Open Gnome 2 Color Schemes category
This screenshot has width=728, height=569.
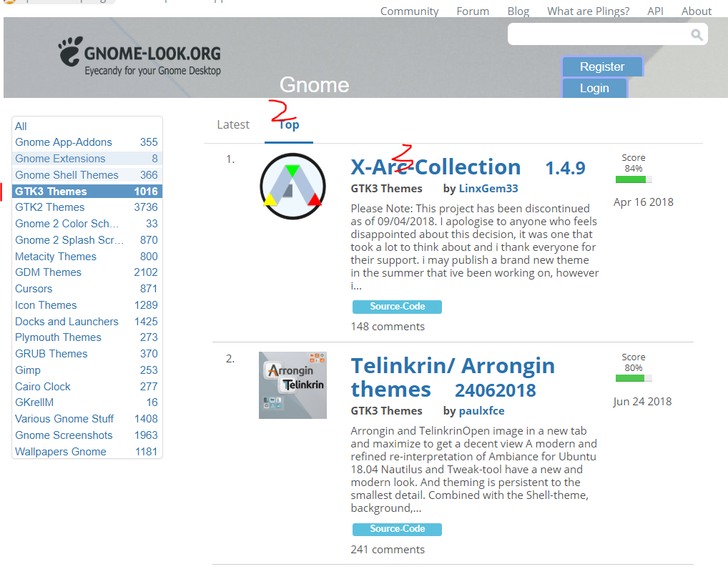click(87, 224)
